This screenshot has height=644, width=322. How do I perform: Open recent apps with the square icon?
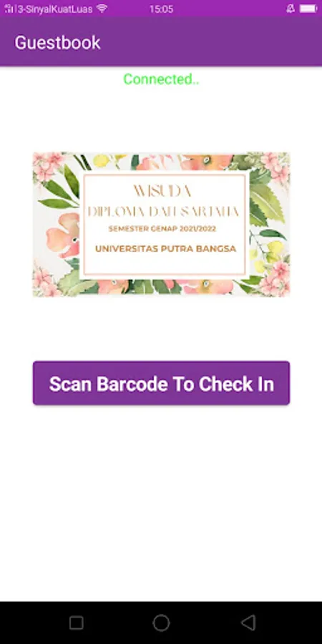tap(77, 623)
